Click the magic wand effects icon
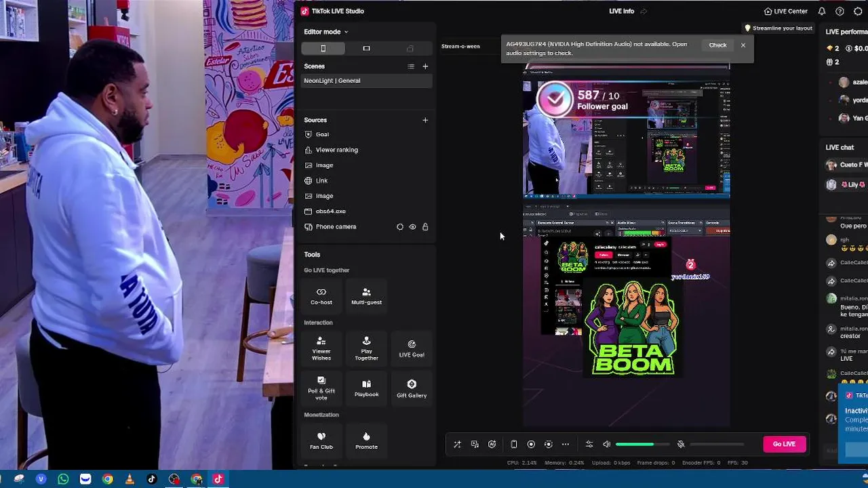 point(457,445)
